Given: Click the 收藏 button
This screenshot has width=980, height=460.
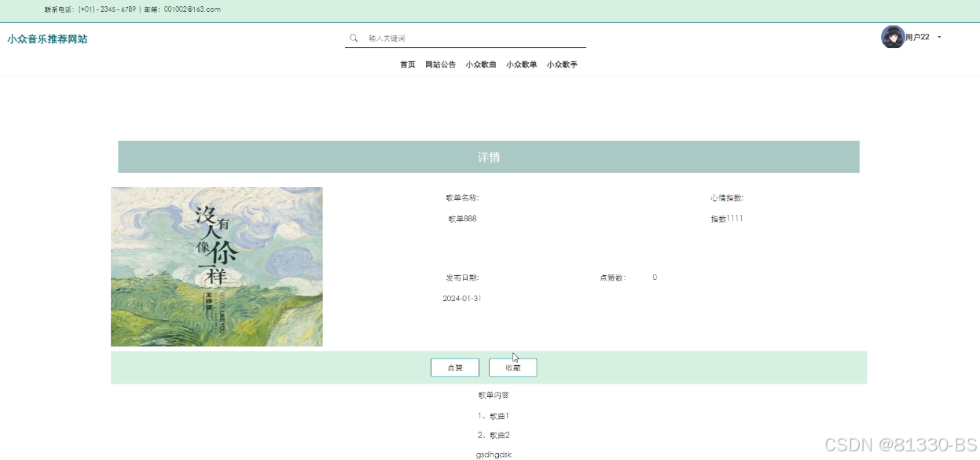Looking at the screenshot, I should click(x=513, y=367).
